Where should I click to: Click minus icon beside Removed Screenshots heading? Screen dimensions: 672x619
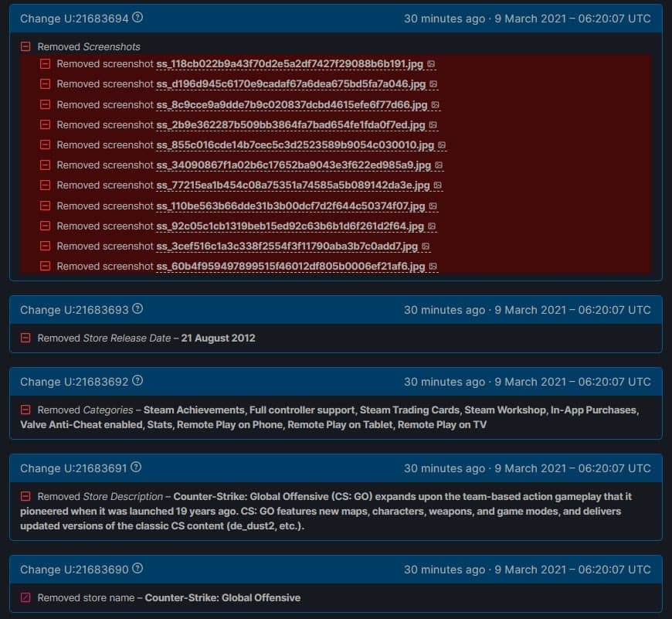(25, 46)
